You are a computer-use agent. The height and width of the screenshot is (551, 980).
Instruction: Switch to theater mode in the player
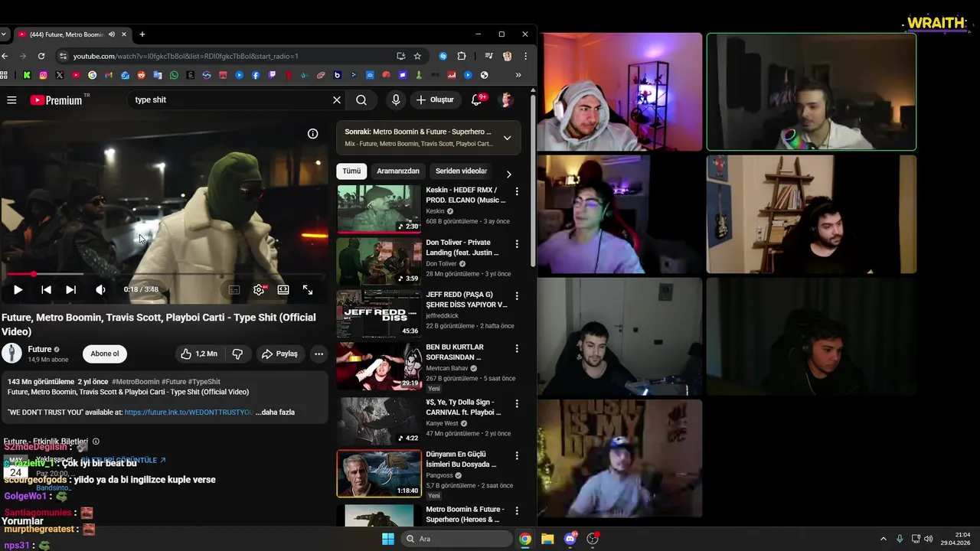click(x=283, y=290)
